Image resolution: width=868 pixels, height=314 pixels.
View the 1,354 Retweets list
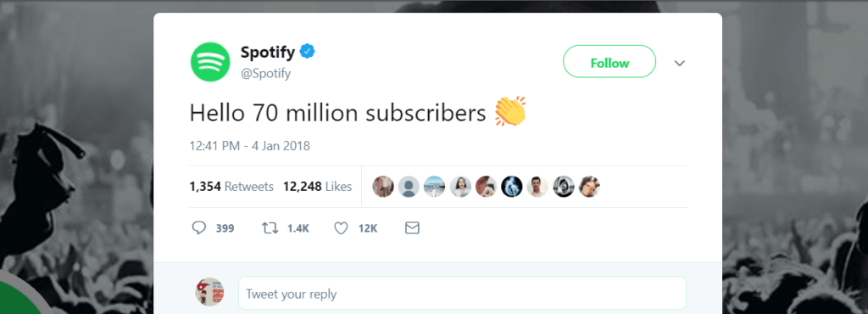coord(231,187)
